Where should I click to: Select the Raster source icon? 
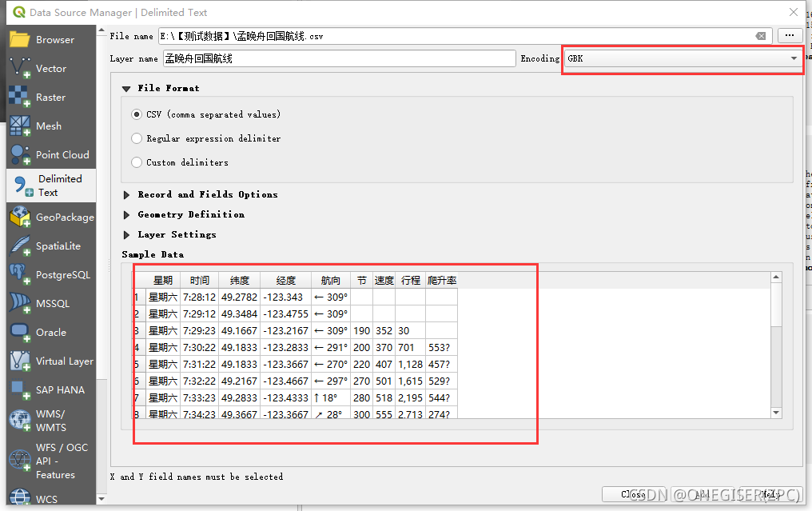point(20,97)
